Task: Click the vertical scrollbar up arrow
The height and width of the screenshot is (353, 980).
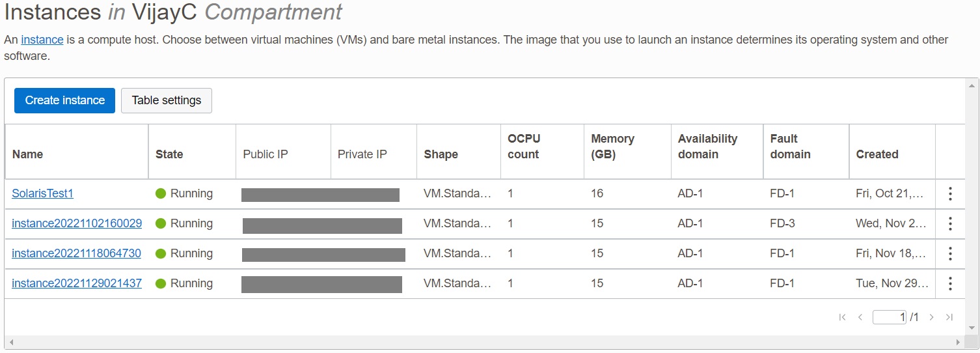Action: (x=973, y=85)
